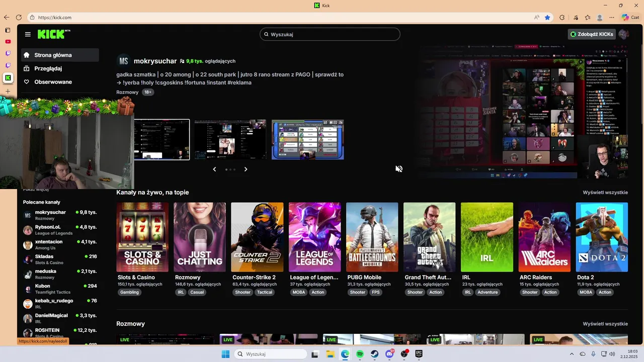Open the Grand Theft Auto category card
This screenshot has height=362, width=644.
430,237
